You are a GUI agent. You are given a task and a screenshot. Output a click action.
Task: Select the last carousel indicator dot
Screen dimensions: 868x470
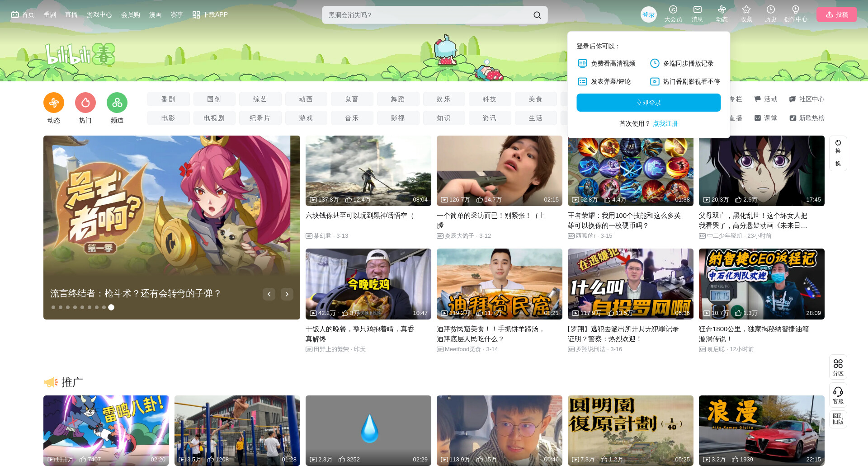(111, 307)
